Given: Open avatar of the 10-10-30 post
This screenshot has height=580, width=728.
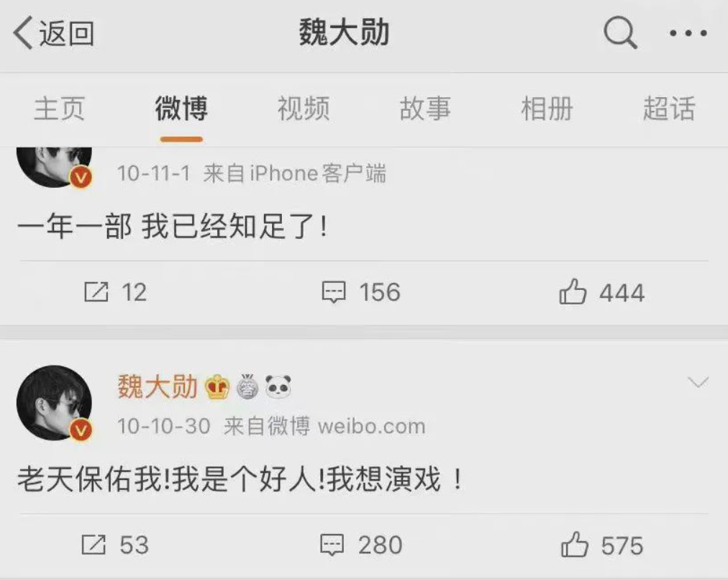Looking at the screenshot, I should [x=55, y=403].
